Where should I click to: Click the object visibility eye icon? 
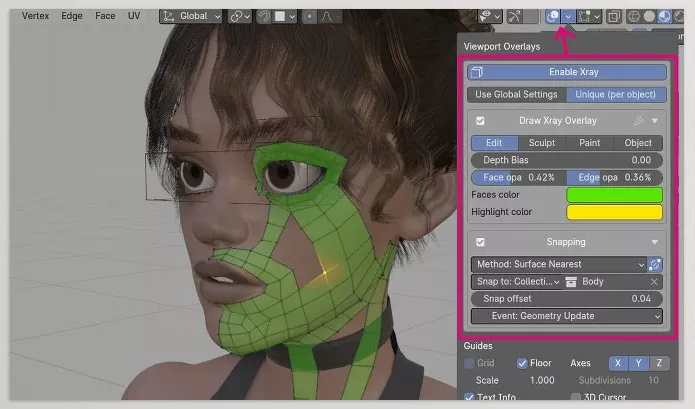[486, 16]
